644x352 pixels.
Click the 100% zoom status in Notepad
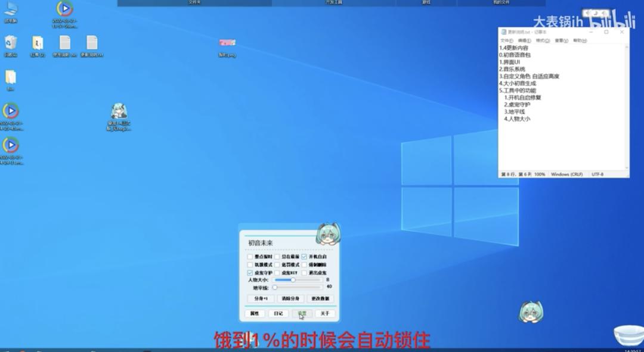point(539,175)
